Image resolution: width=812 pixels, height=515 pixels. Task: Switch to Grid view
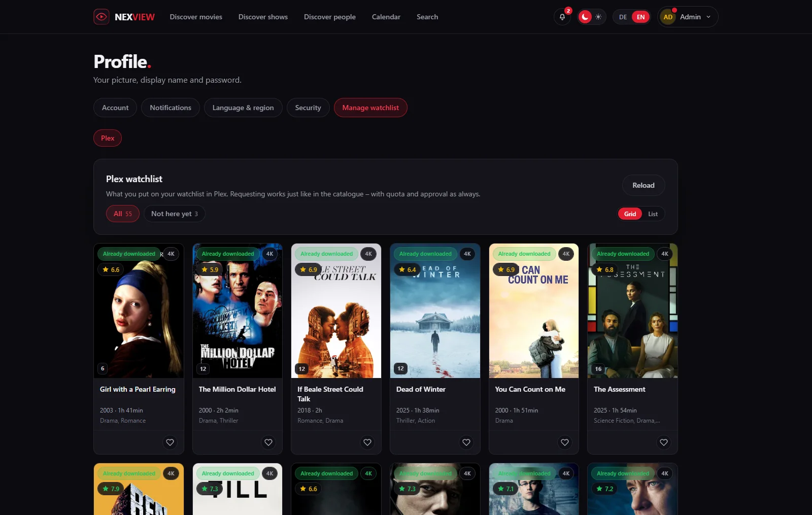[x=630, y=214]
